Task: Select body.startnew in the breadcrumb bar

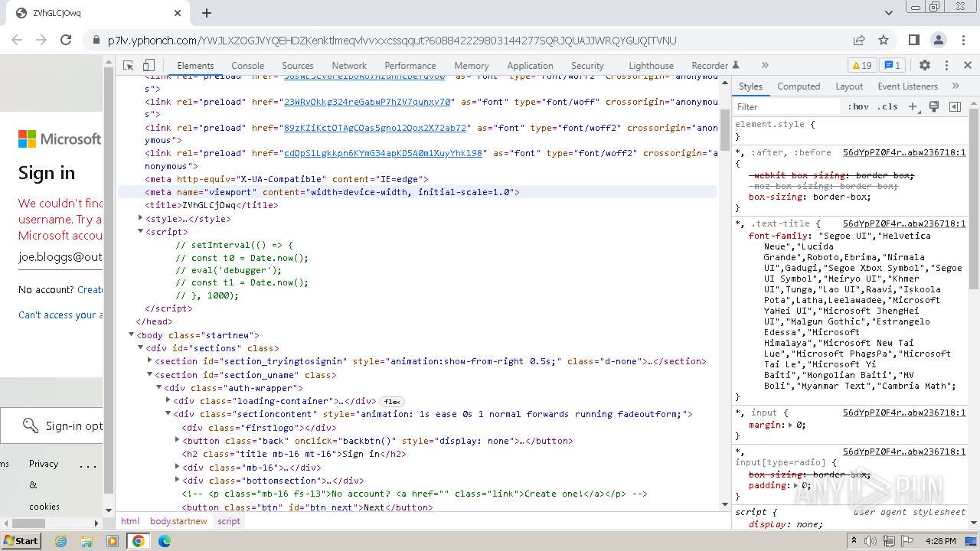Action: click(x=178, y=521)
